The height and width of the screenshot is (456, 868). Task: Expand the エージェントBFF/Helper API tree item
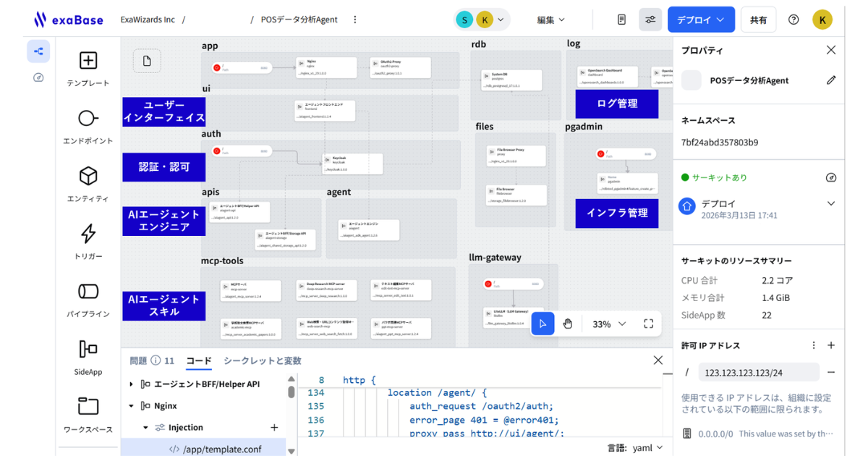point(131,384)
